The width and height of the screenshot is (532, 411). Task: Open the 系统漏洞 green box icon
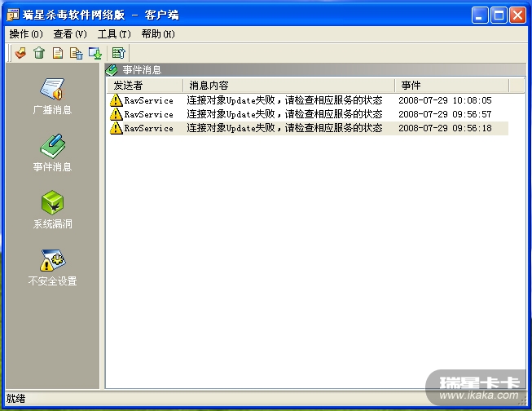(x=52, y=202)
